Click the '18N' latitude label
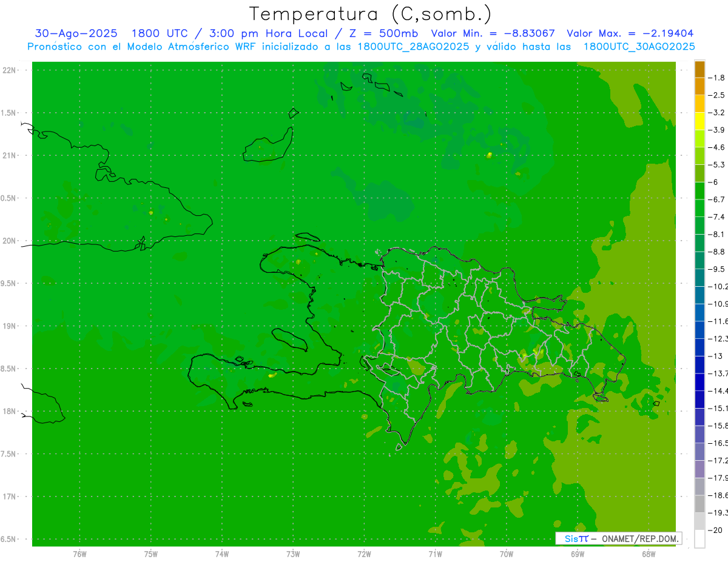Screen dimensions: 728x562 tap(10, 412)
